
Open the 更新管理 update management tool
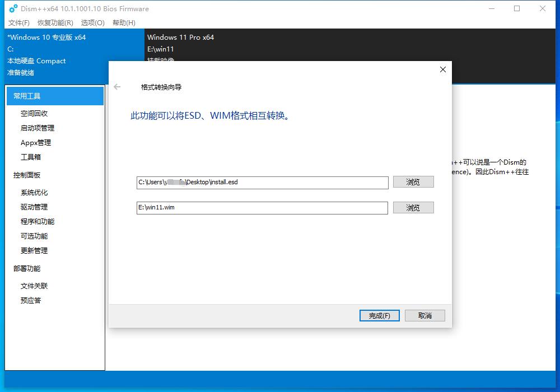click(35, 250)
